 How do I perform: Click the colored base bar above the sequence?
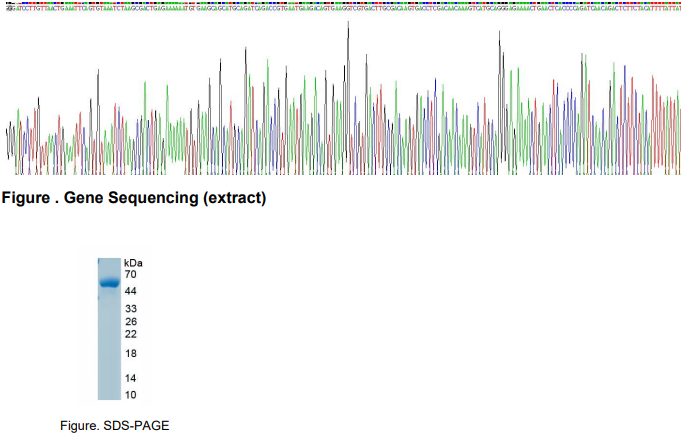(340, 3)
